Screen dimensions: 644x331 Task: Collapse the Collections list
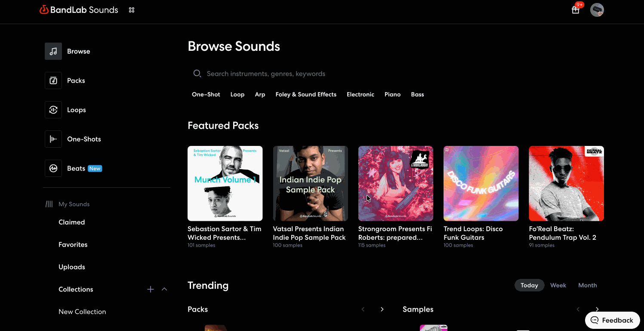(x=164, y=289)
